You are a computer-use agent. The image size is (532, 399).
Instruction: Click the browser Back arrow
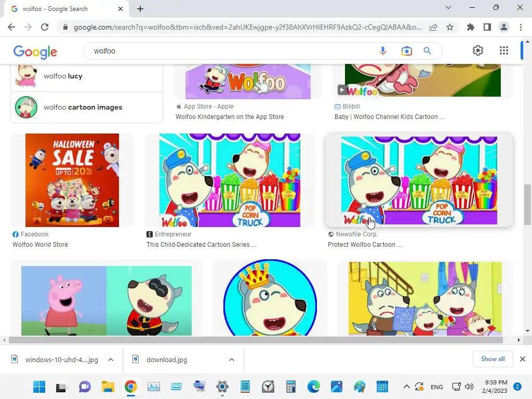coord(11,27)
